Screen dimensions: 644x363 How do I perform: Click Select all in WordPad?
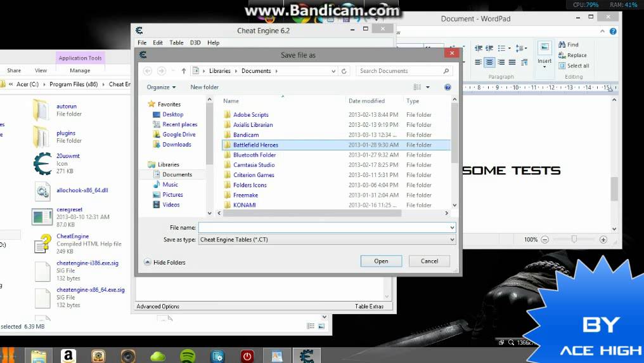(574, 66)
